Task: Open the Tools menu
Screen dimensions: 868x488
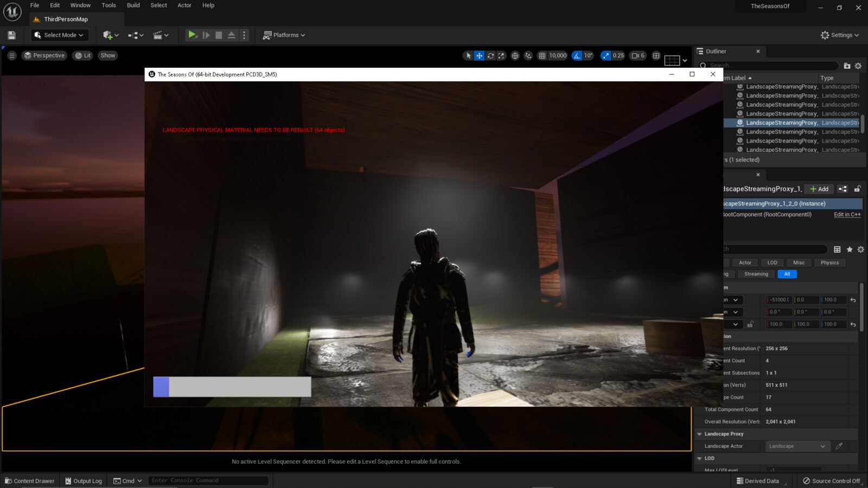Action: 108,5
